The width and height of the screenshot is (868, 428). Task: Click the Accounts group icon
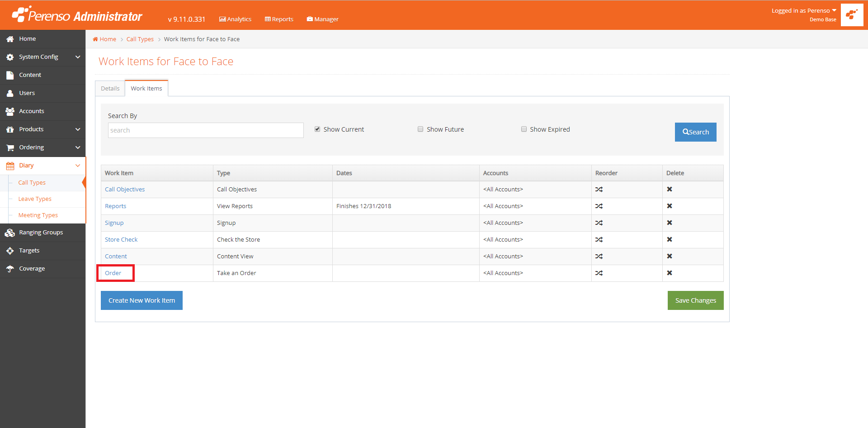point(10,111)
